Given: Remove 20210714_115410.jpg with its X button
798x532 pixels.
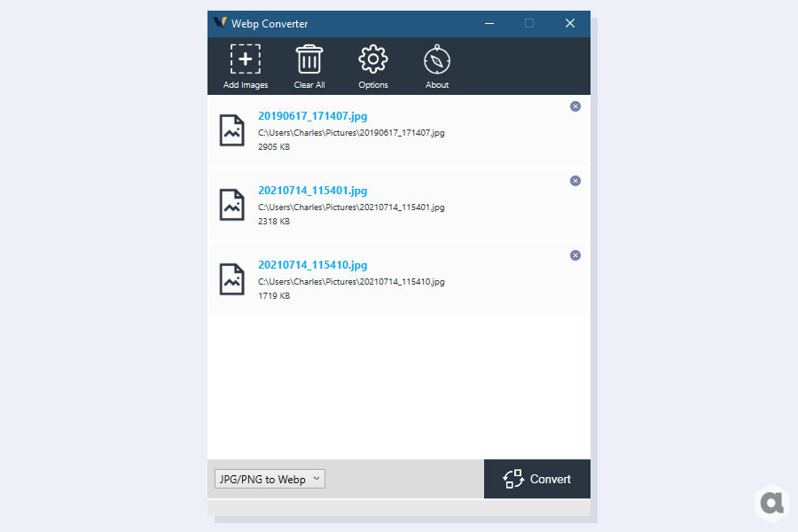Looking at the screenshot, I should [x=575, y=255].
